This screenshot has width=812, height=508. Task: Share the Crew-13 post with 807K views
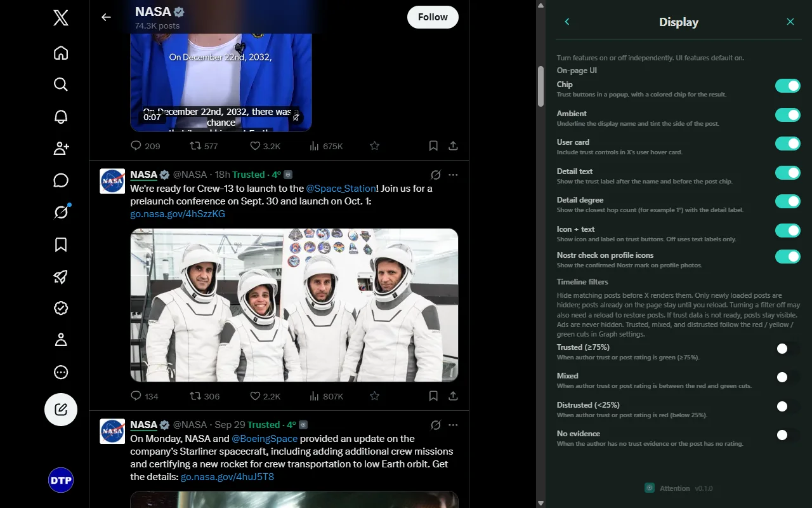(453, 396)
